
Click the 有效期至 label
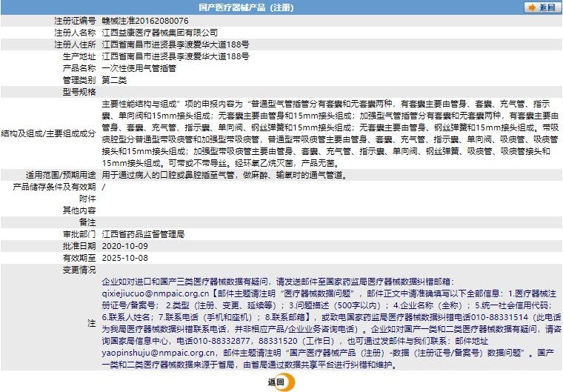coord(79,258)
